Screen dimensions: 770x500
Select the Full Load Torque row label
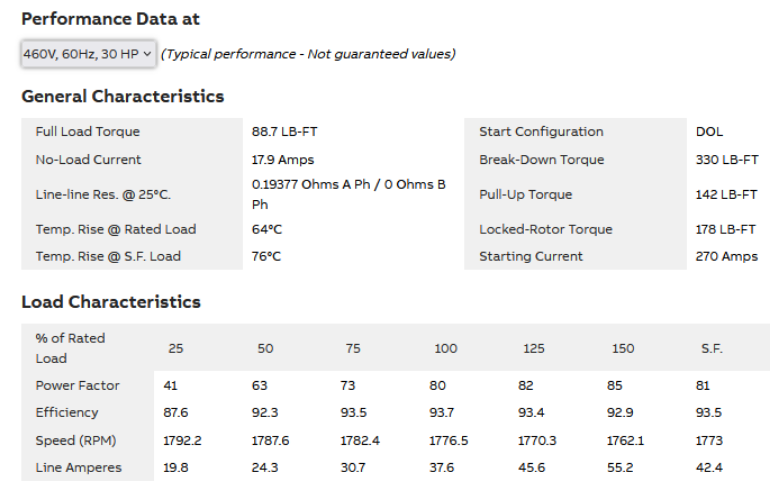[88, 131]
